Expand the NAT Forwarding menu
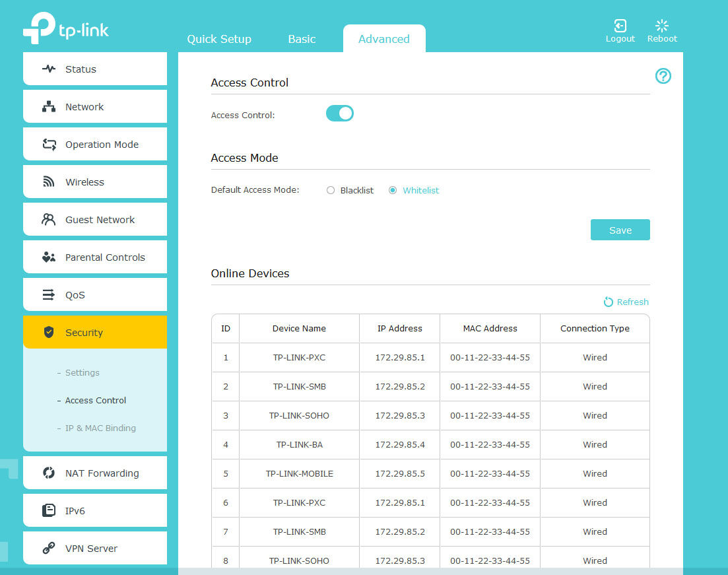Image resolution: width=728 pixels, height=575 pixels. tap(95, 473)
